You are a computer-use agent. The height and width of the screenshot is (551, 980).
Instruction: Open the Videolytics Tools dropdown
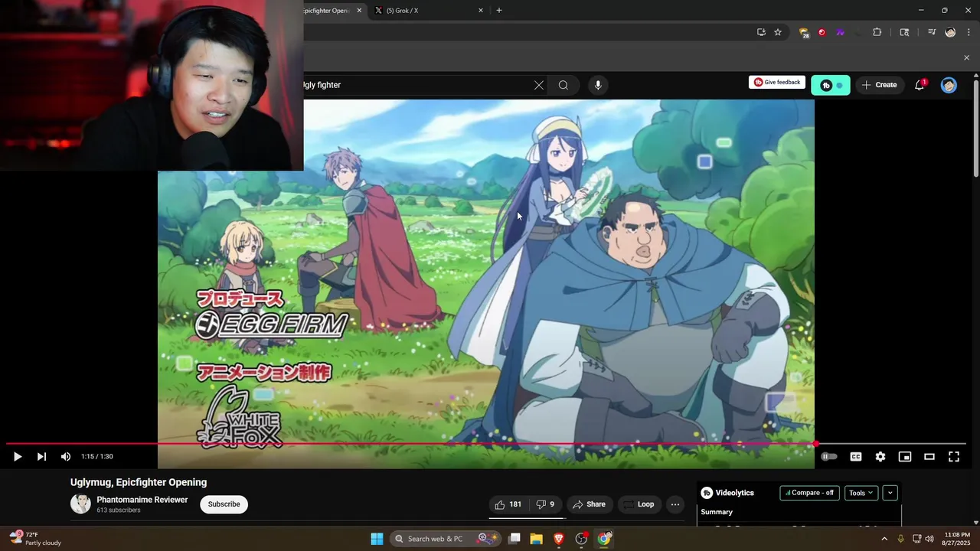861,493
